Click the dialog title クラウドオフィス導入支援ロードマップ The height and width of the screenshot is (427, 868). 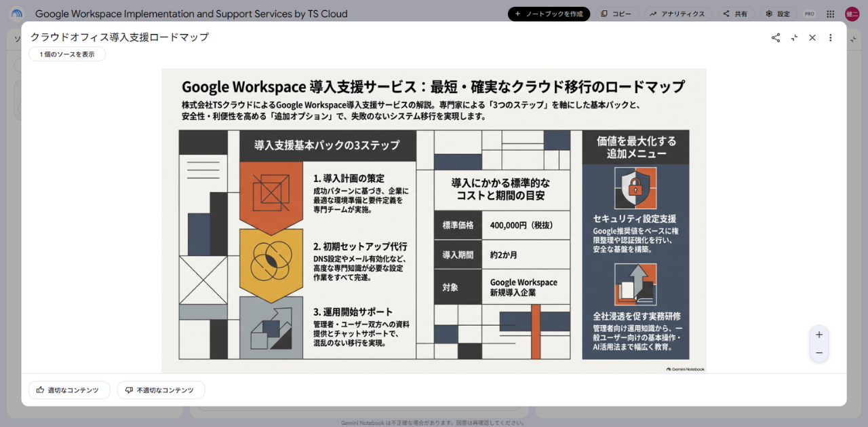(119, 37)
